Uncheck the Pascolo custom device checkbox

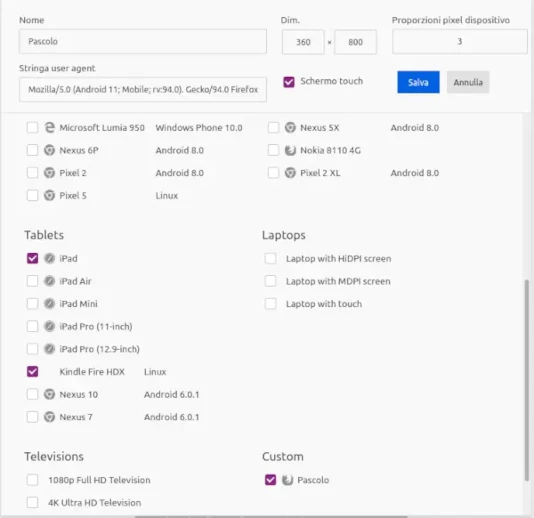[270, 480]
